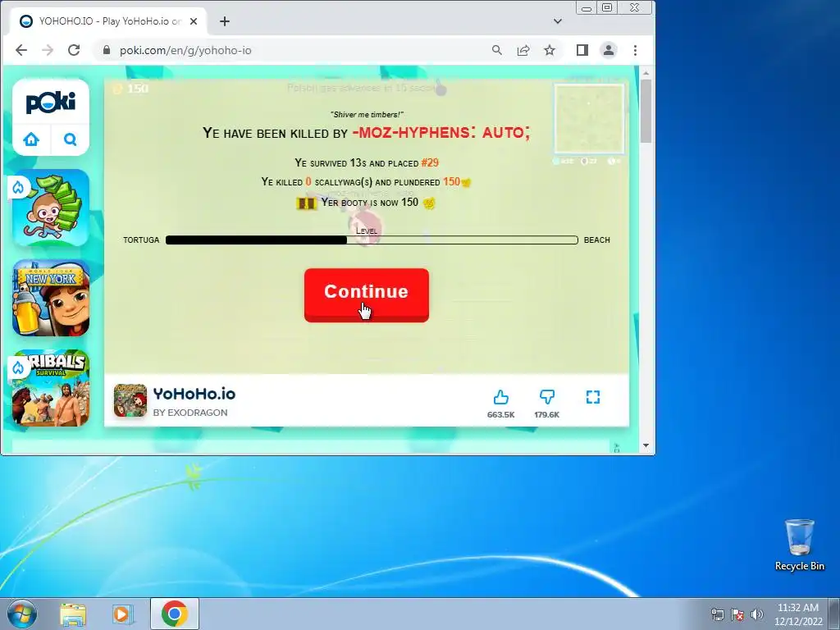Screen dimensions: 840x630
Task: Open the Action Center flag tray icon
Action: coord(737,614)
